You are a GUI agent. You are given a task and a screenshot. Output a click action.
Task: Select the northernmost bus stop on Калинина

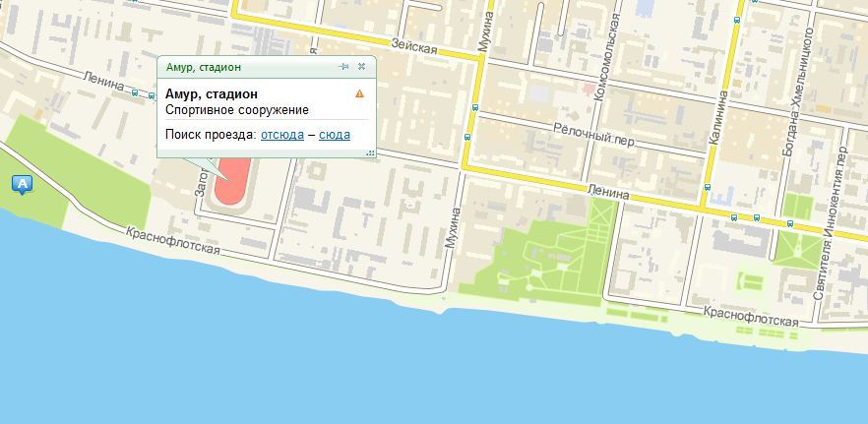click(737, 20)
